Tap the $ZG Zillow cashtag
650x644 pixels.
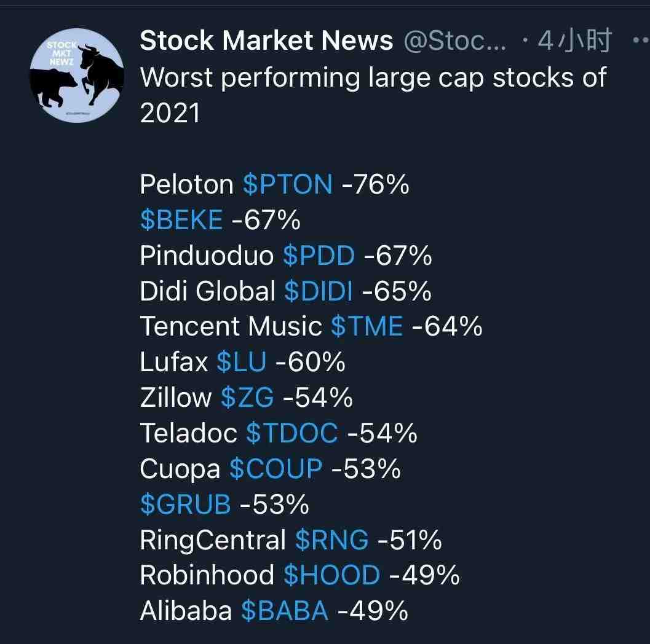point(247,398)
